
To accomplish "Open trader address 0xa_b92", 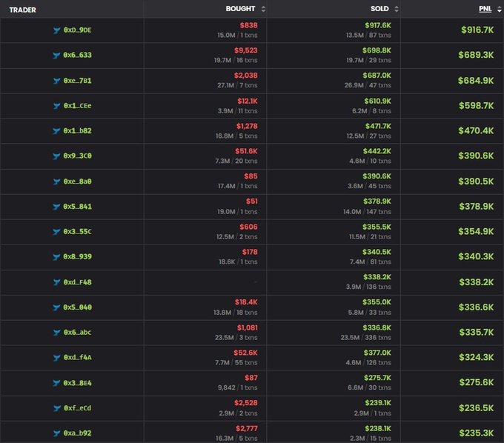I will point(78,433).
